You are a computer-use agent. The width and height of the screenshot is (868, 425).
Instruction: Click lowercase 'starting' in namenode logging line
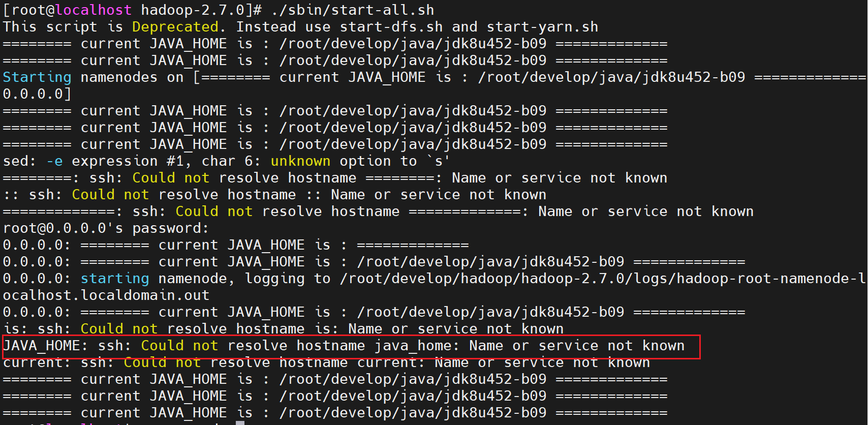click(115, 279)
